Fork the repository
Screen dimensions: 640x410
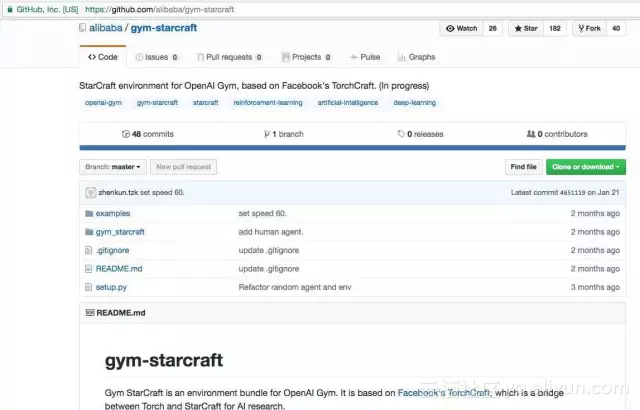[x=589, y=29]
